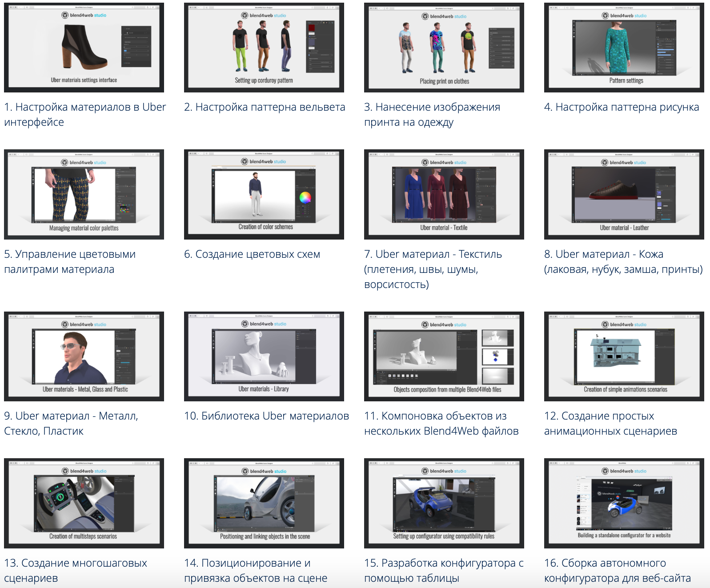The width and height of the screenshot is (710, 588).
Task: Open the Uber materials settings interface thumbnail
Action: pos(84,48)
